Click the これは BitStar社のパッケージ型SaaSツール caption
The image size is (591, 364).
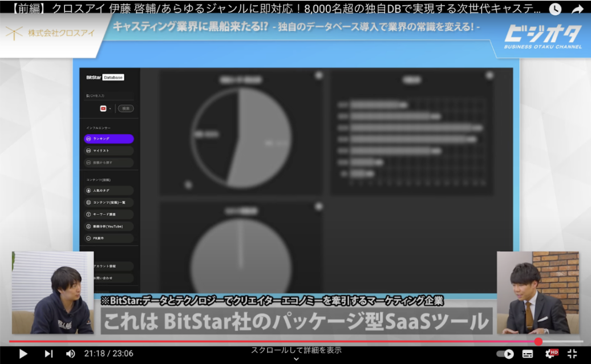point(296,321)
